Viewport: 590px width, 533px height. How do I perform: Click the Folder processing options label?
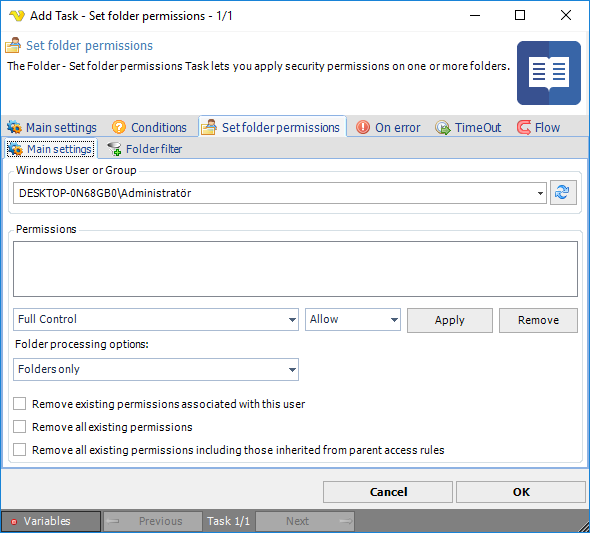[x=82, y=344]
